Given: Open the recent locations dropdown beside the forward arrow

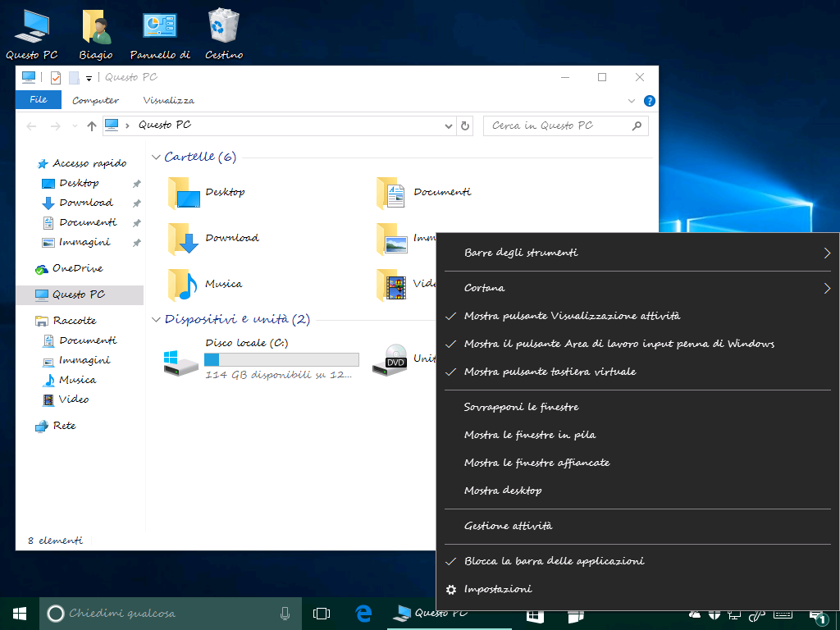Looking at the screenshot, I should [75, 126].
